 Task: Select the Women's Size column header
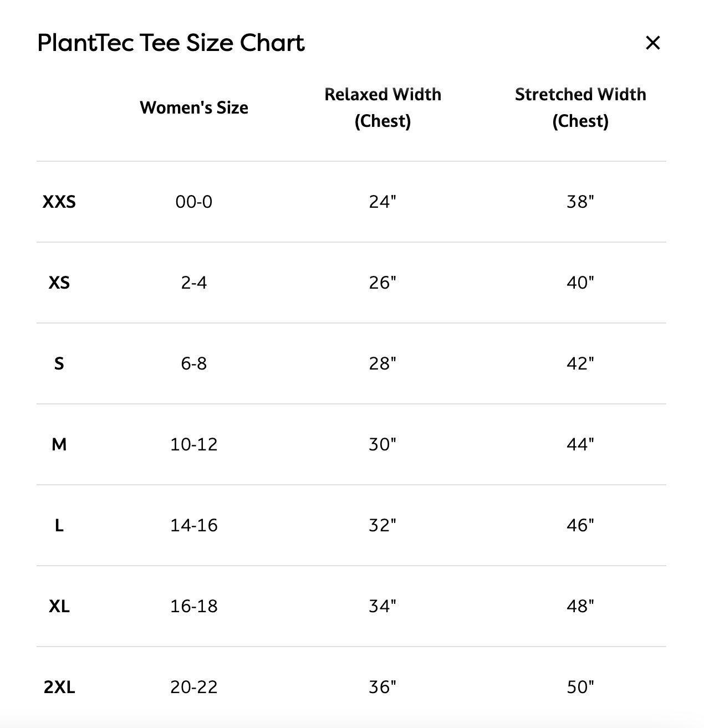(194, 107)
